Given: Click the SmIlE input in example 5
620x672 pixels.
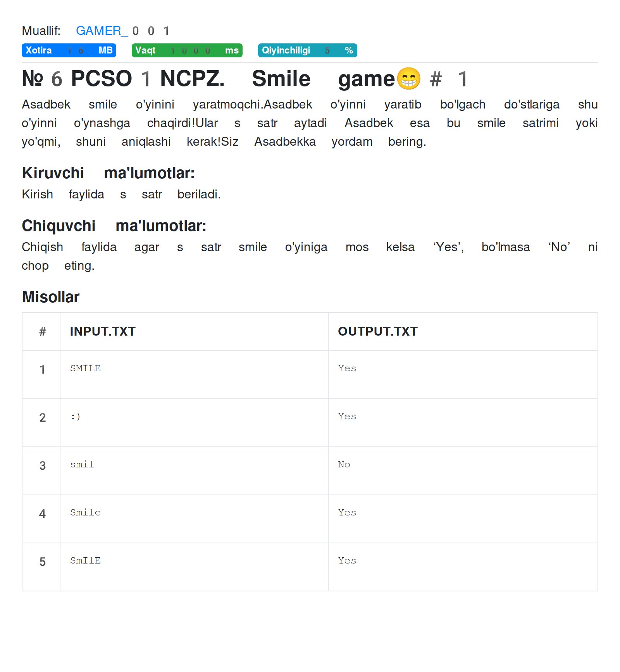Looking at the screenshot, I should pos(85,560).
